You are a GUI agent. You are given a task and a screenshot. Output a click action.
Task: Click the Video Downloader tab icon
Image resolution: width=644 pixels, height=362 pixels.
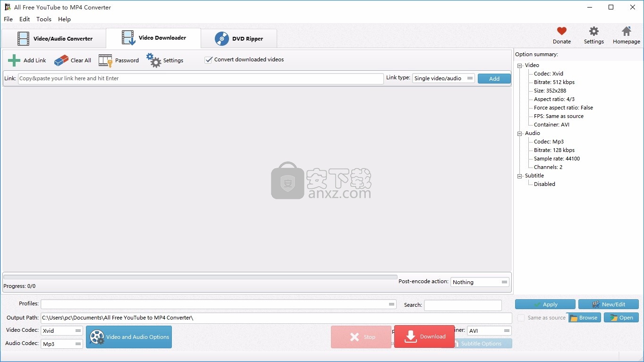click(128, 38)
